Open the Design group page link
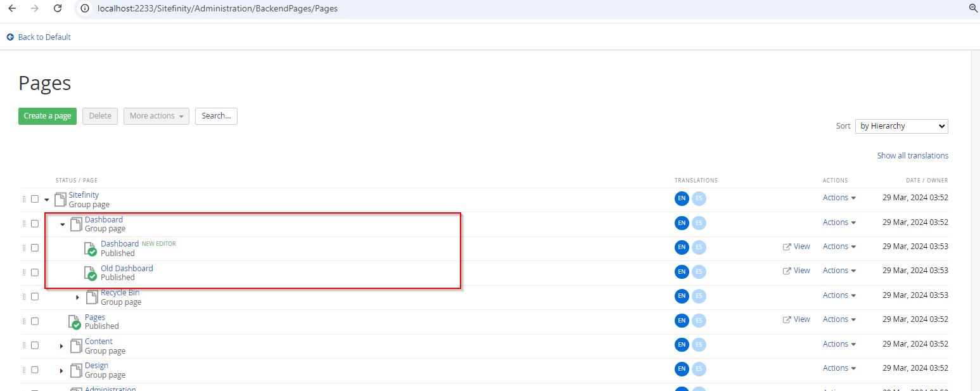Image resolution: width=980 pixels, height=391 pixels. click(96, 366)
